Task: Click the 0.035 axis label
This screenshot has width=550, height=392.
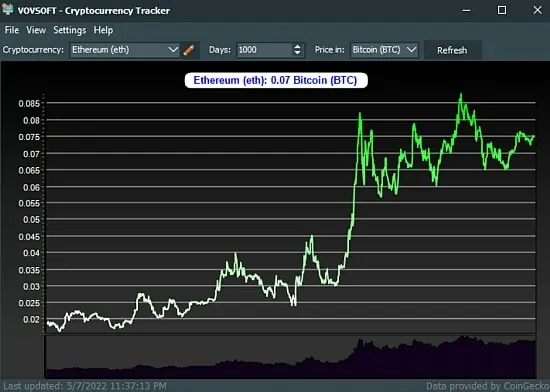Action: (x=29, y=270)
